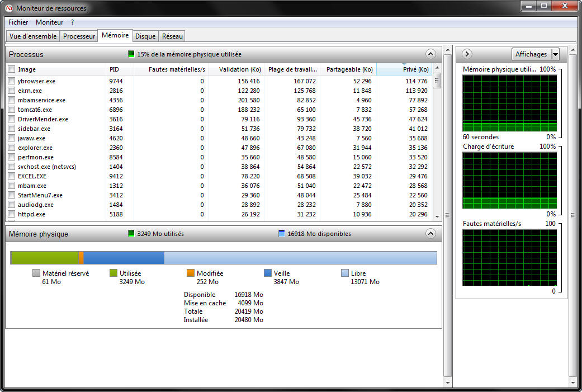Click the light blue Libre legend swatch
582x392 pixels.
coord(345,273)
